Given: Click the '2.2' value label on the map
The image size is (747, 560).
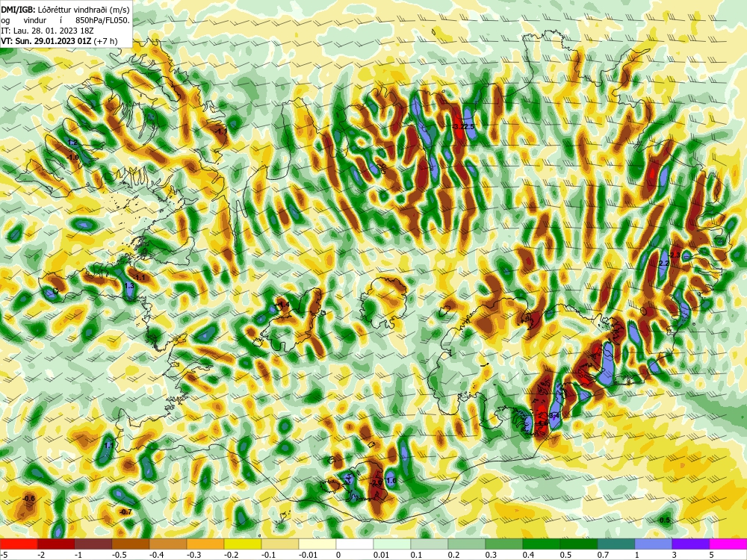Looking at the screenshot, I should 663,264.
